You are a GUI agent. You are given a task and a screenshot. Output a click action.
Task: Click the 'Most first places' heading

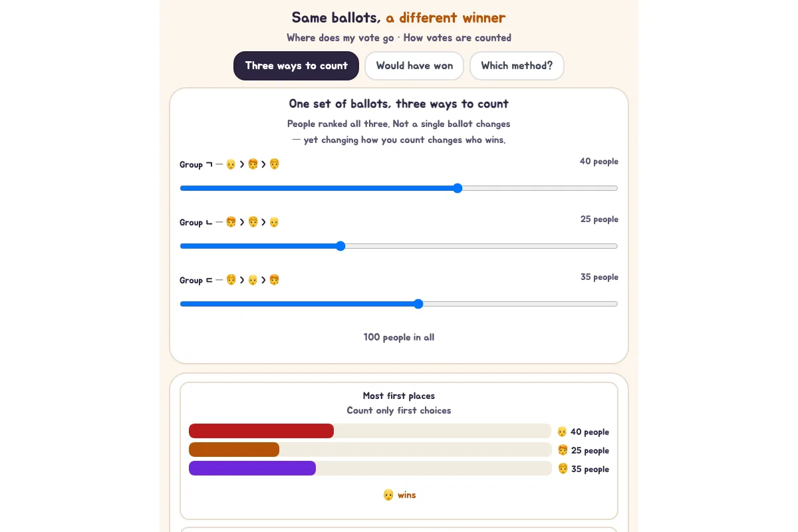pos(399,396)
